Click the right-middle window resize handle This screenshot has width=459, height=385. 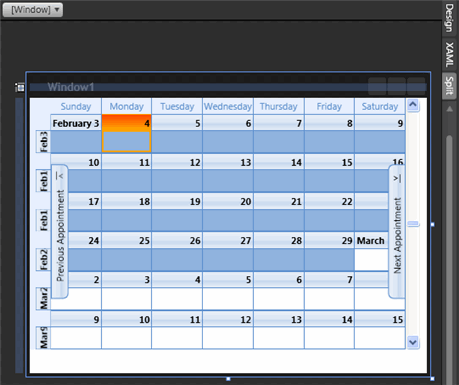pos(433,224)
